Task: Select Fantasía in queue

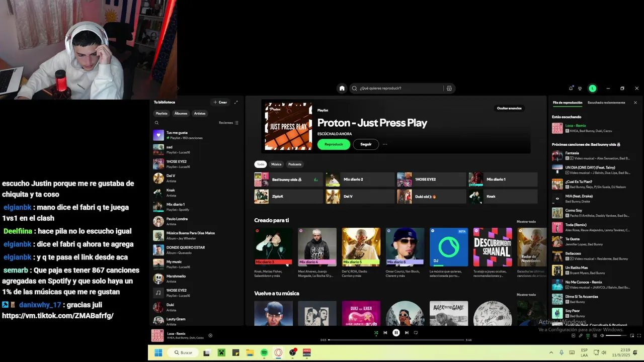Action: (592, 155)
